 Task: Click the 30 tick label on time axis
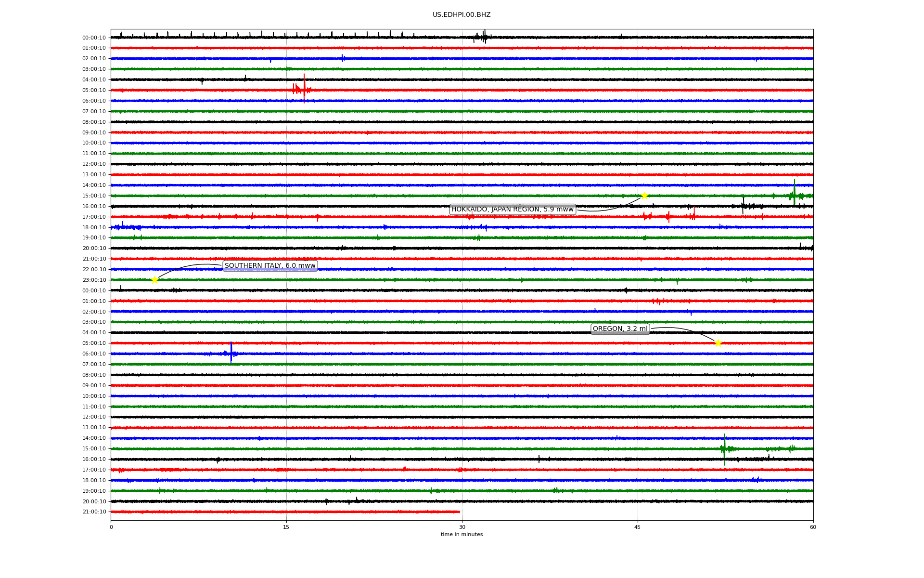(462, 527)
